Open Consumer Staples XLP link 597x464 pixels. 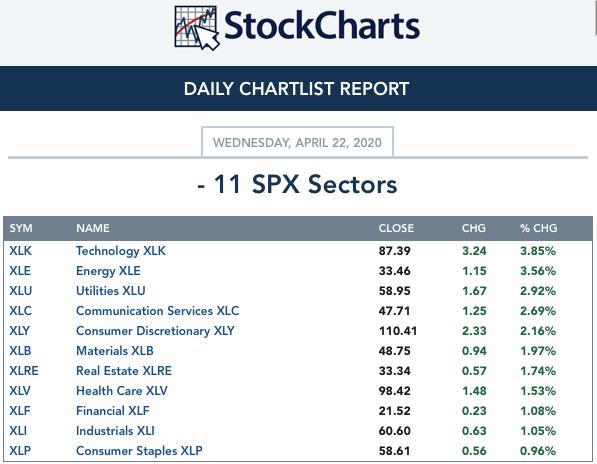coord(139,451)
